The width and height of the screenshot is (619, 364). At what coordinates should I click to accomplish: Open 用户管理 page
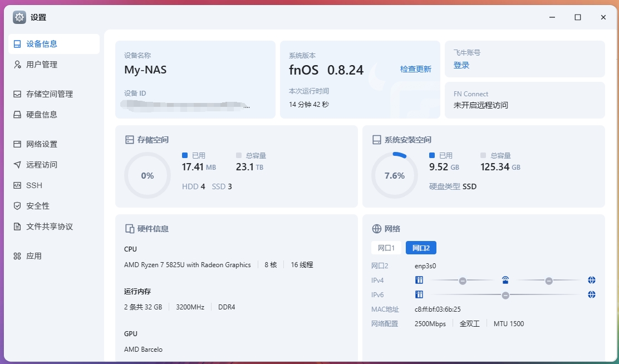click(54, 65)
